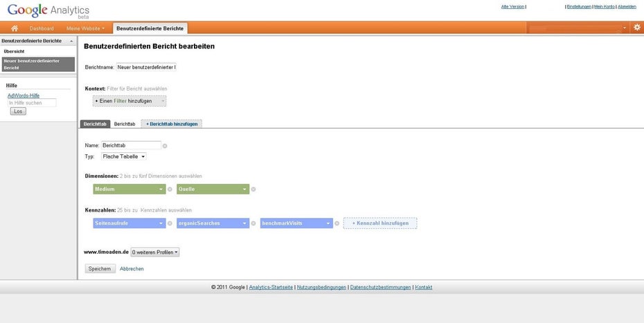Viewport: 644px width, 323px height.
Task: Click '+ Kennzahl hinzufügen' button
Action: pyautogui.click(x=380, y=223)
